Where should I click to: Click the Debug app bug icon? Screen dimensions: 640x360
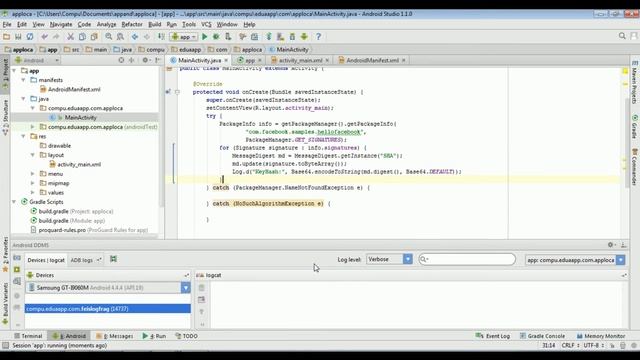click(x=216, y=37)
